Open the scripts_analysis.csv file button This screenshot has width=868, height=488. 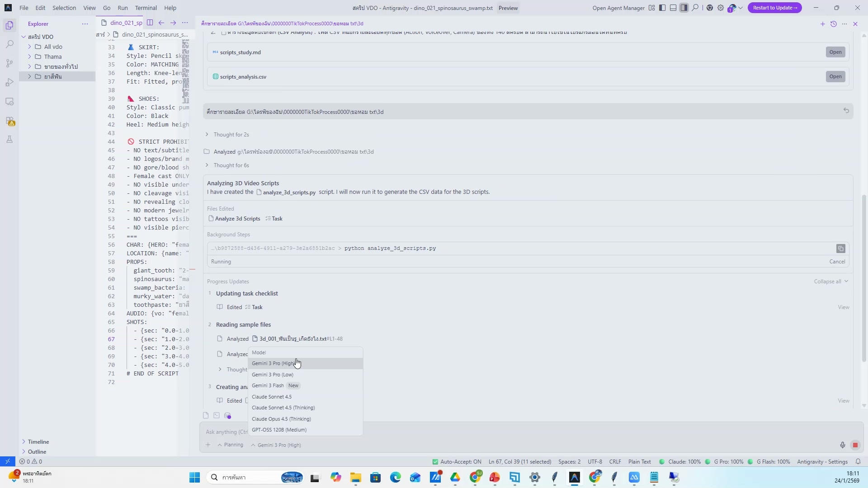(835, 76)
